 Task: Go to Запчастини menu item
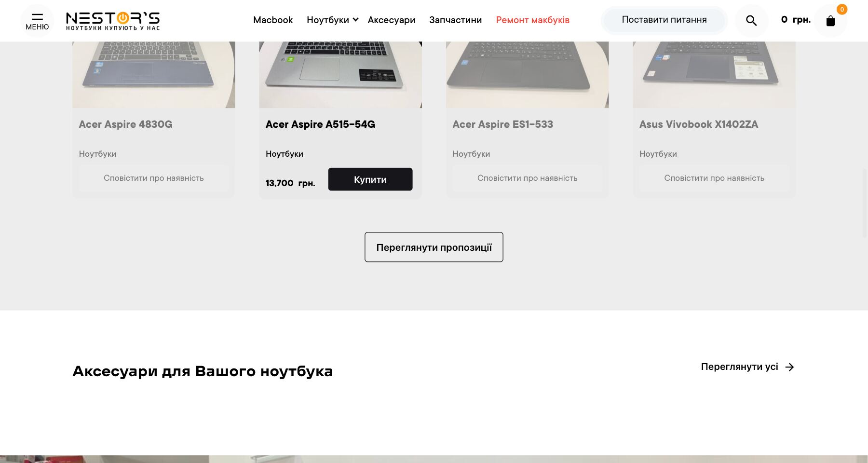click(x=456, y=20)
